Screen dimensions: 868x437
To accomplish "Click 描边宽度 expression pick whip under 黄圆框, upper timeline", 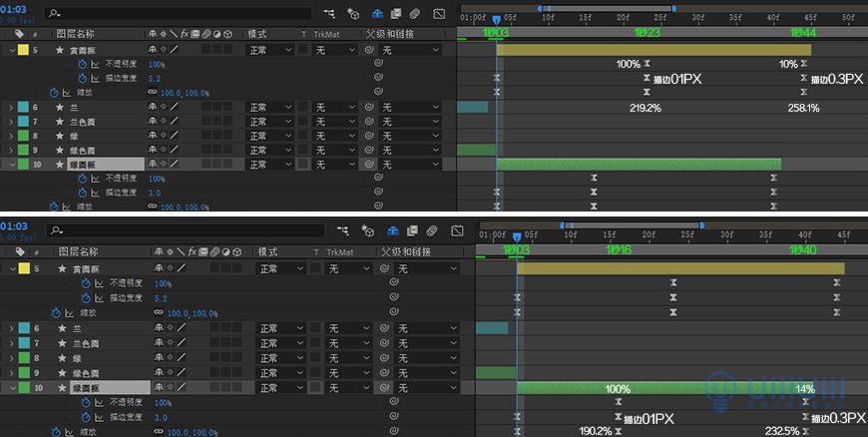I will point(378,78).
